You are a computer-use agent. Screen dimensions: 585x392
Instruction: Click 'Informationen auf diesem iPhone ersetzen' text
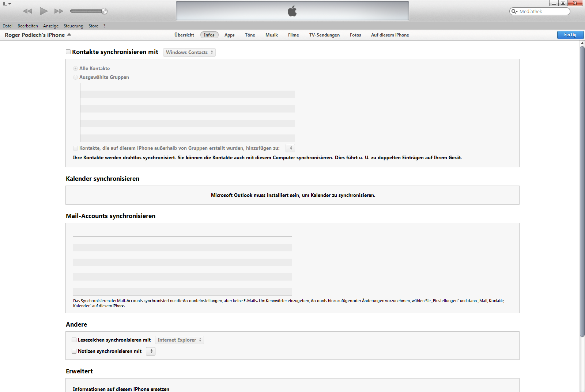click(121, 389)
